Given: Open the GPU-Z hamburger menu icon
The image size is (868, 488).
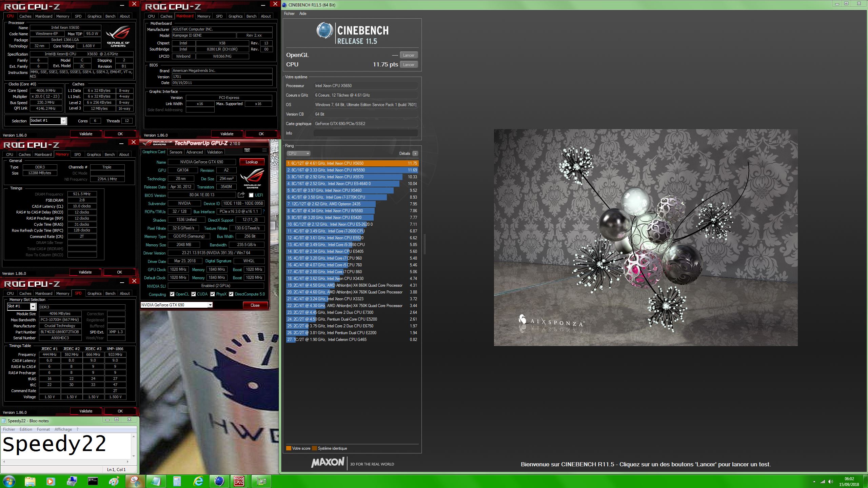Looking at the screenshot, I should (x=264, y=150).
